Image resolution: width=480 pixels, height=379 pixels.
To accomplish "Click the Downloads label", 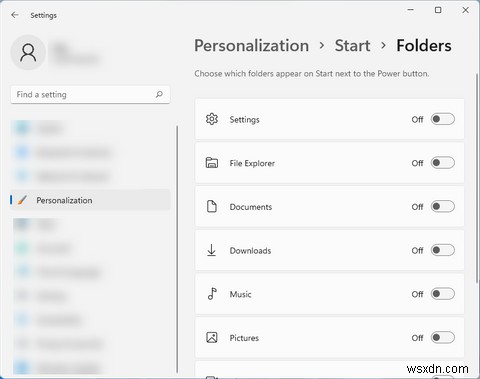I will 250,251.
